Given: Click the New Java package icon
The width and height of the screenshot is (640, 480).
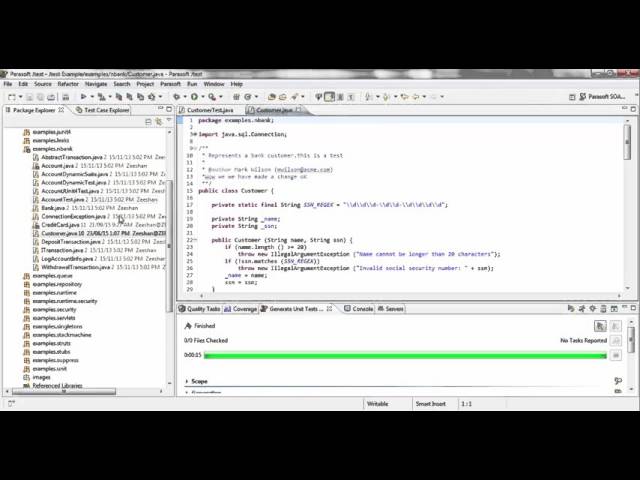Looking at the screenshot, I should (236, 97).
